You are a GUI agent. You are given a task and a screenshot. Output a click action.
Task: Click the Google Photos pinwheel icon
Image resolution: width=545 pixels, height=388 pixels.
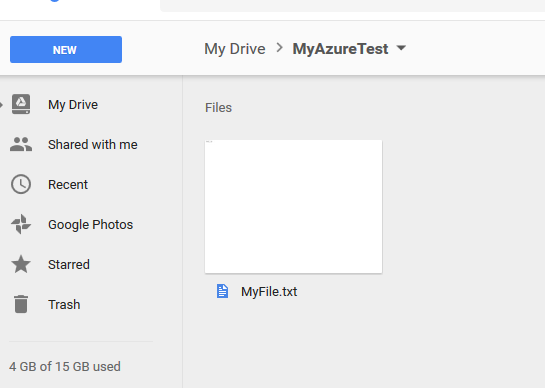pyautogui.click(x=21, y=224)
